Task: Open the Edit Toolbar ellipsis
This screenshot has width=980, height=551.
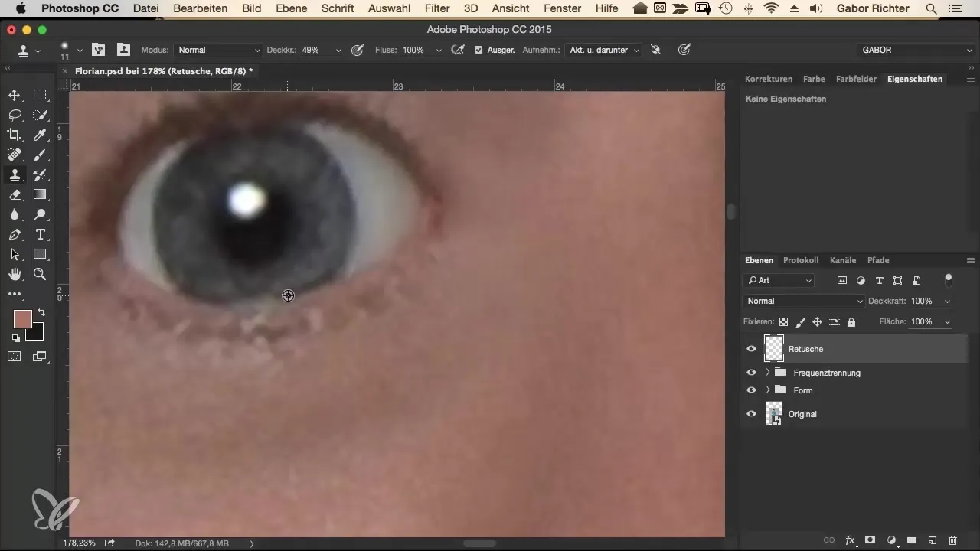Action: click(15, 294)
